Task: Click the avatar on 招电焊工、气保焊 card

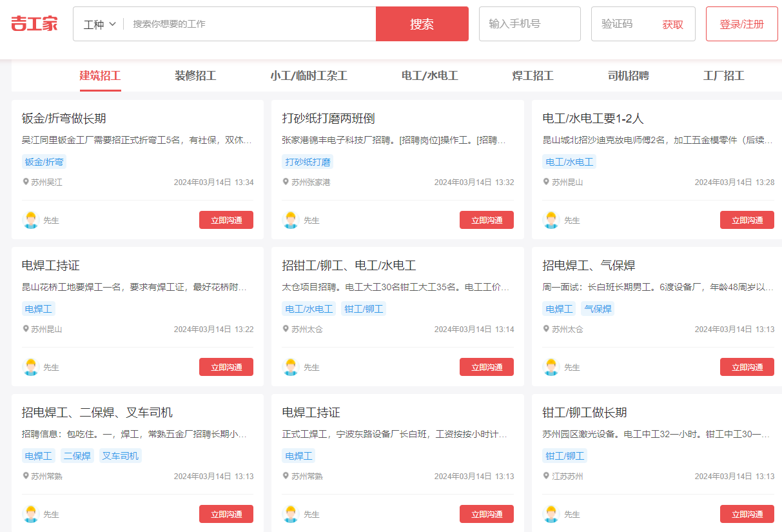Action: pos(551,367)
